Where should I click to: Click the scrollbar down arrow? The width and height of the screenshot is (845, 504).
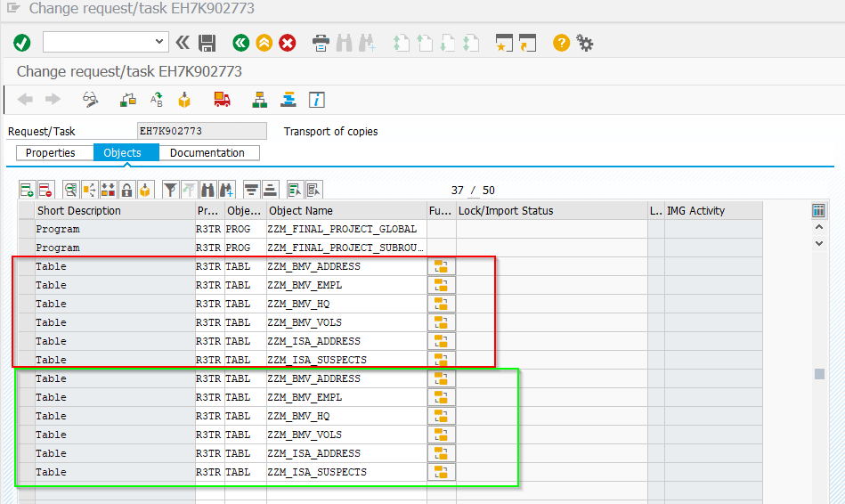click(x=819, y=244)
